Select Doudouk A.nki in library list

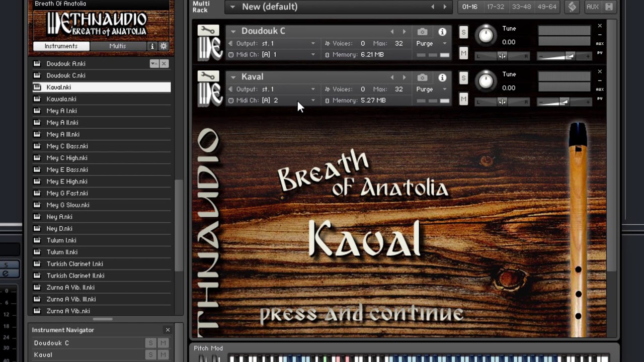(102, 64)
